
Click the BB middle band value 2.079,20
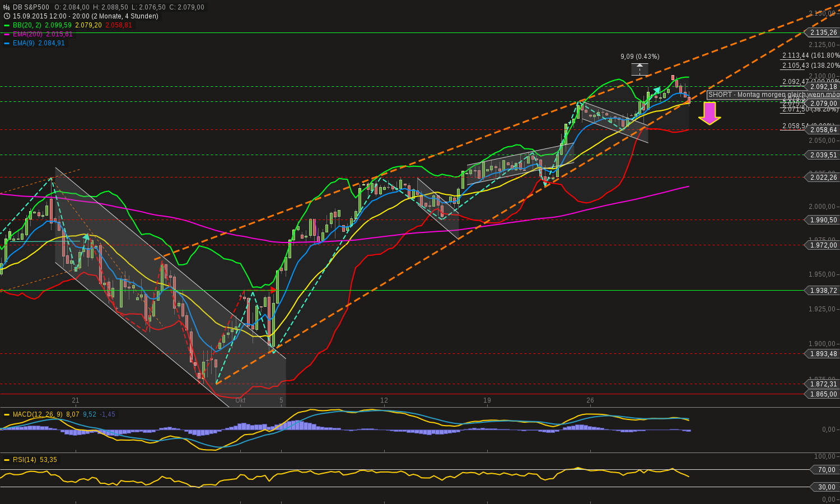point(88,25)
